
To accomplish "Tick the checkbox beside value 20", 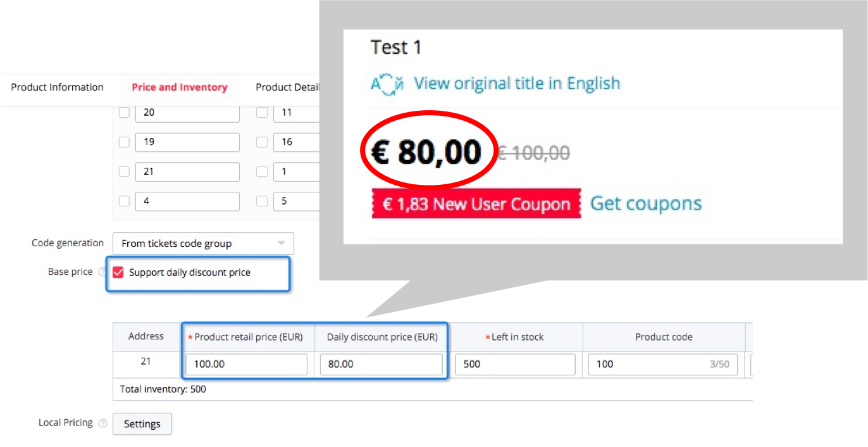I will click(124, 113).
